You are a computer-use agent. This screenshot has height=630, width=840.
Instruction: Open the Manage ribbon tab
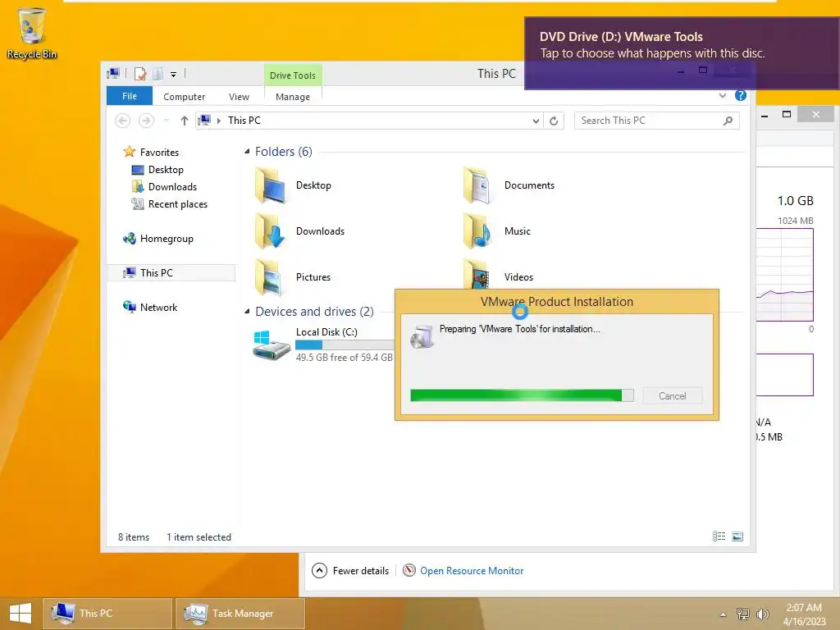293,97
